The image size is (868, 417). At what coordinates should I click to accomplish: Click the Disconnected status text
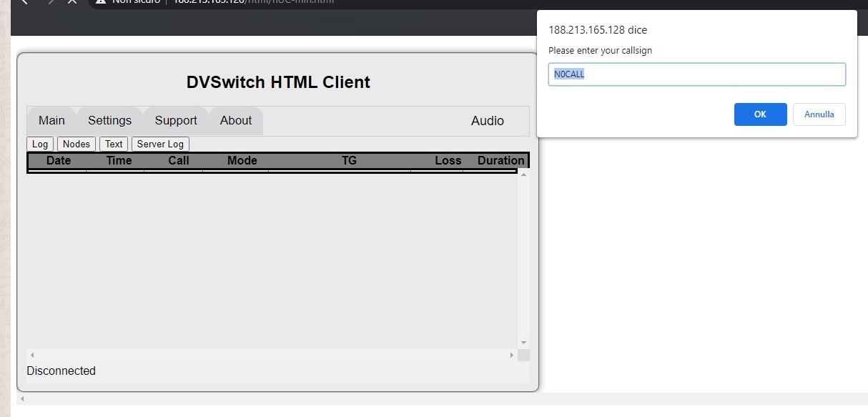[61, 371]
